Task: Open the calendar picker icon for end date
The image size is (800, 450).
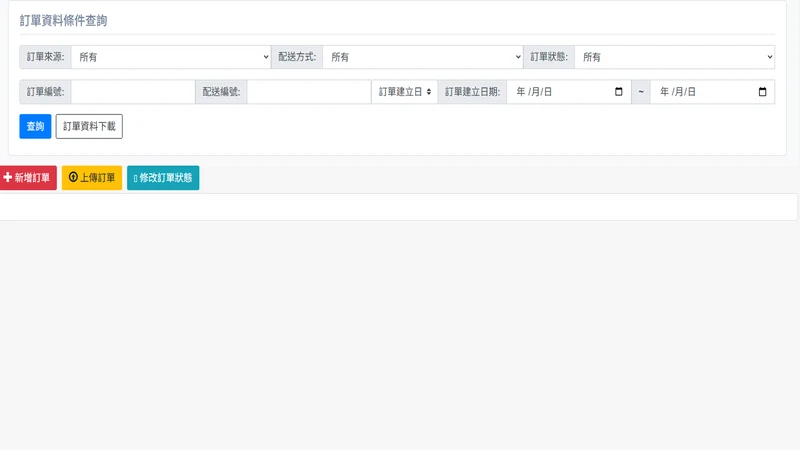Action: (762, 92)
